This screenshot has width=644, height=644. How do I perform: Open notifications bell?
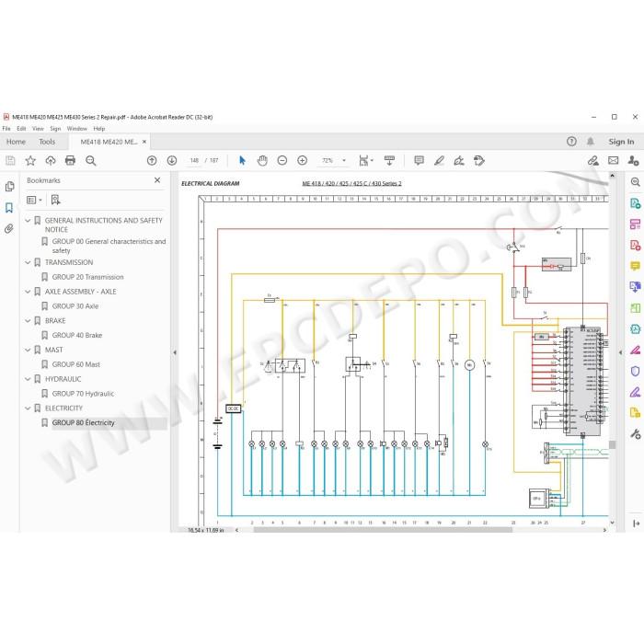click(x=591, y=142)
